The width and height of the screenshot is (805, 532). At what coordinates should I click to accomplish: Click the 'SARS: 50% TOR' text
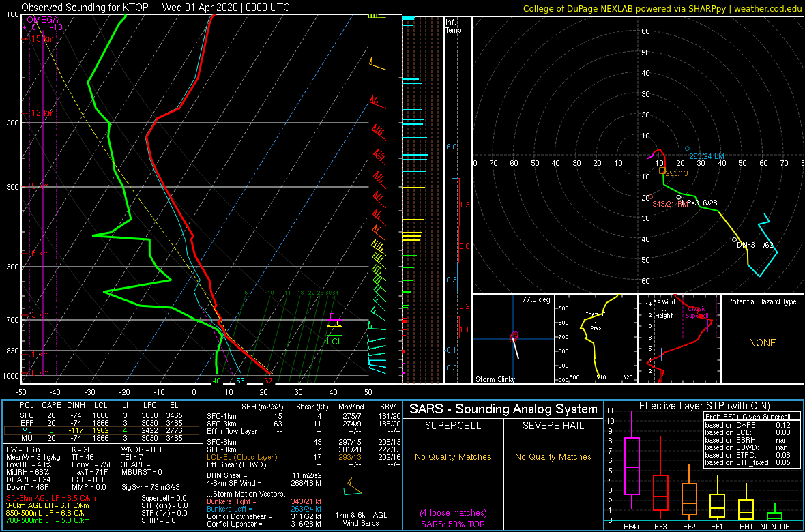pyautogui.click(x=453, y=523)
